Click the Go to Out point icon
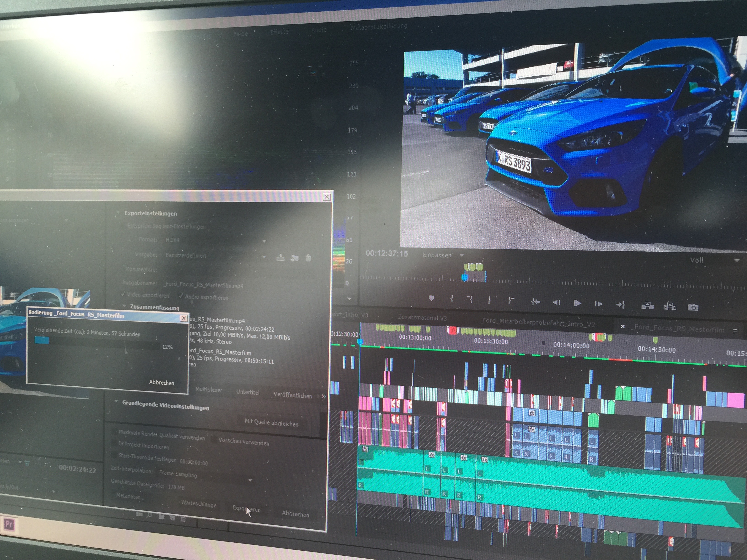Screen dimensions: 747x560 pyautogui.click(x=620, y=305)
